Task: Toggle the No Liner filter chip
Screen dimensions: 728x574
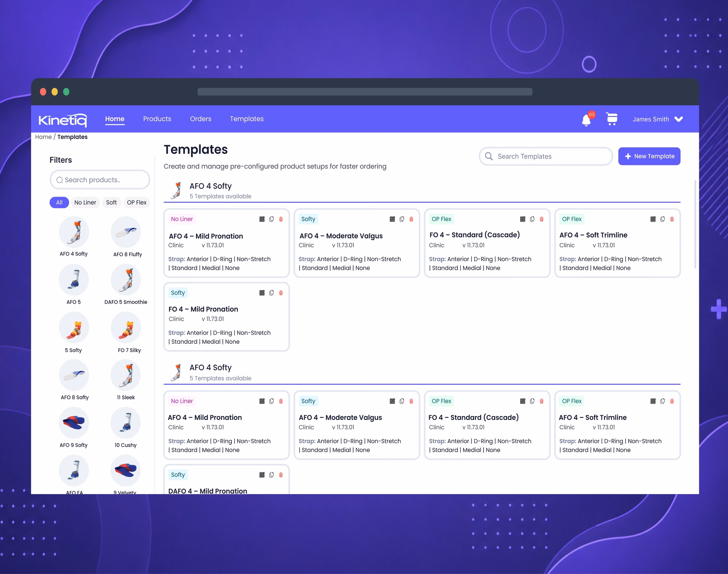Action: point(85,203)
